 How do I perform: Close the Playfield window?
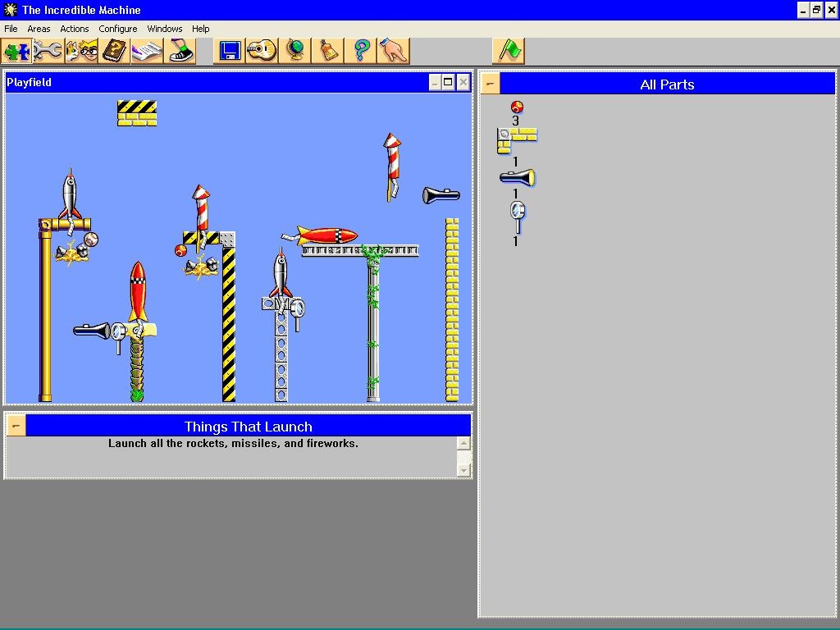coord(463,82)
